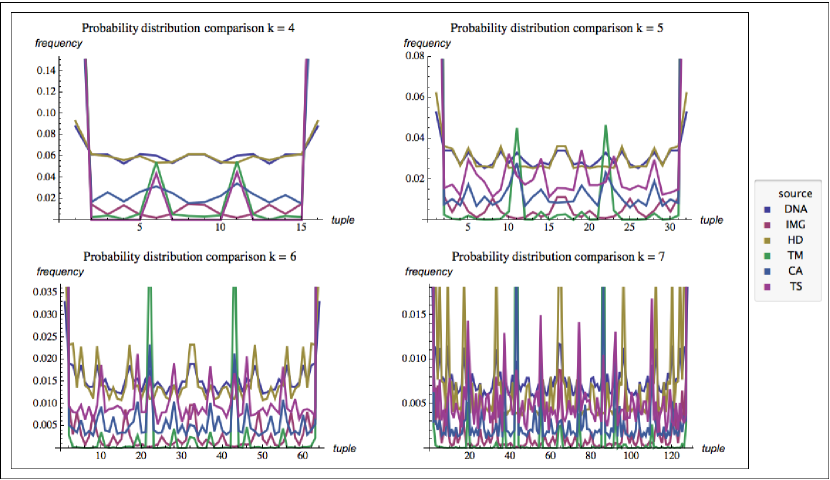Click the x-axis tick 80 in k = 7 chart
Screen dimensions: 830x480
tap(591, 456)
